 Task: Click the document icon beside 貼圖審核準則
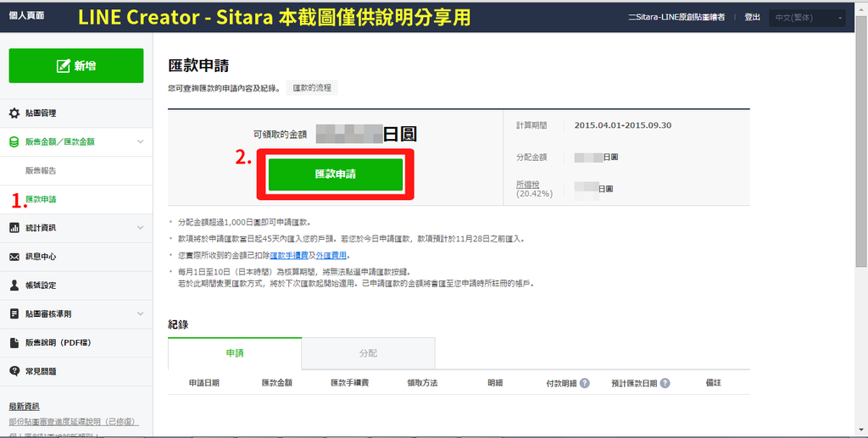pyautogui.click(x=14, y=314)
